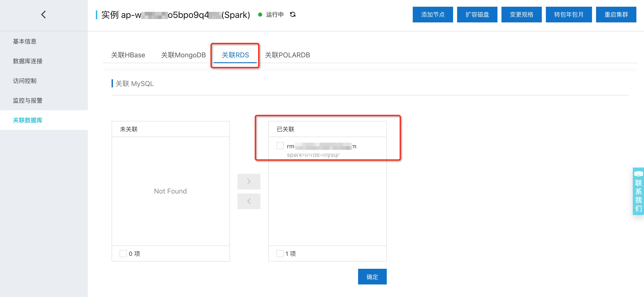Click the 添加节点 button

(x=433, y=15)
